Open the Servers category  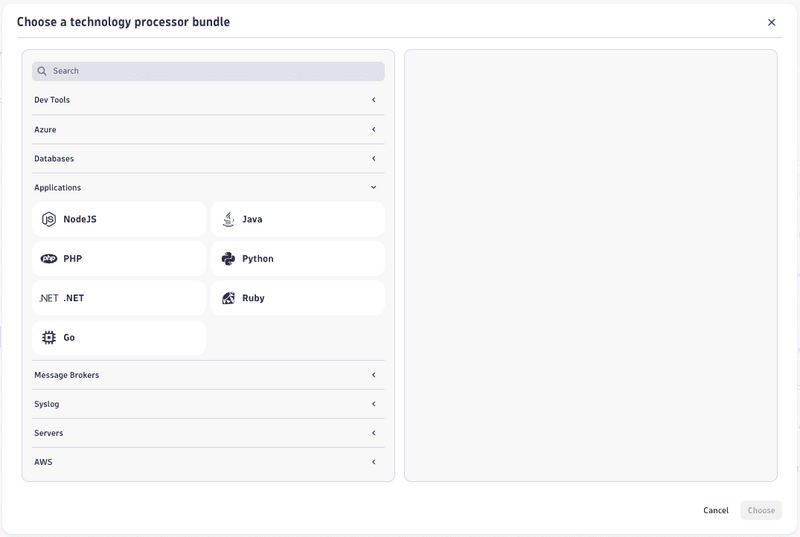pyautogui.click(x=49, y=433)
